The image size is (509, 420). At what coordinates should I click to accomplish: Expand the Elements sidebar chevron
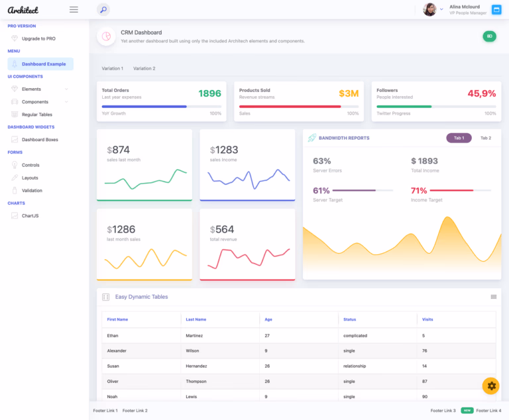[66, 89]
